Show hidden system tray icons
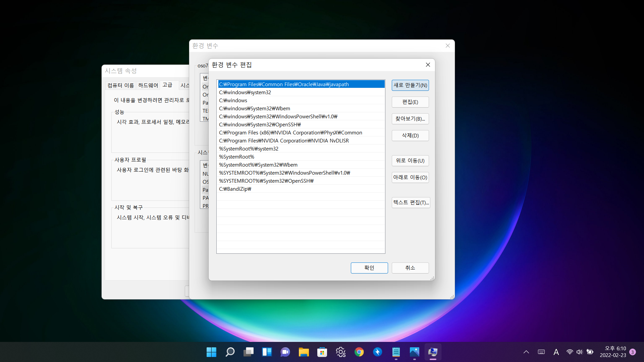 click(x=526, y=352)
